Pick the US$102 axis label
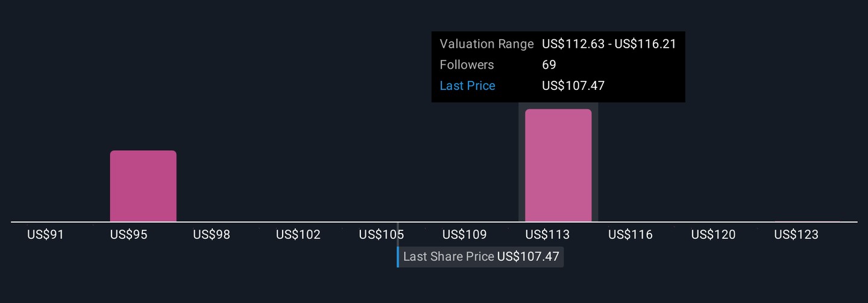This screenshot has height=303, width=868. (x=298, y=235)
